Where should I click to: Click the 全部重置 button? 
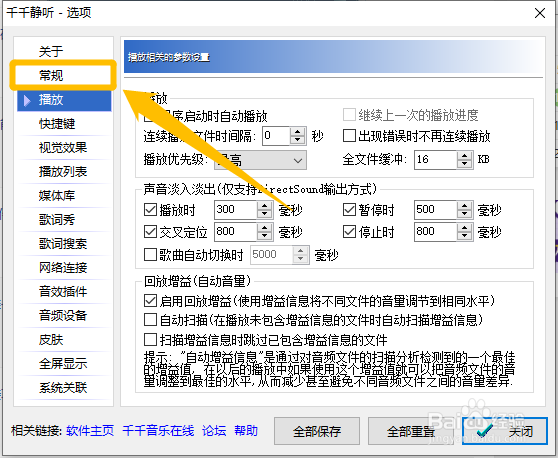[411, 431]
